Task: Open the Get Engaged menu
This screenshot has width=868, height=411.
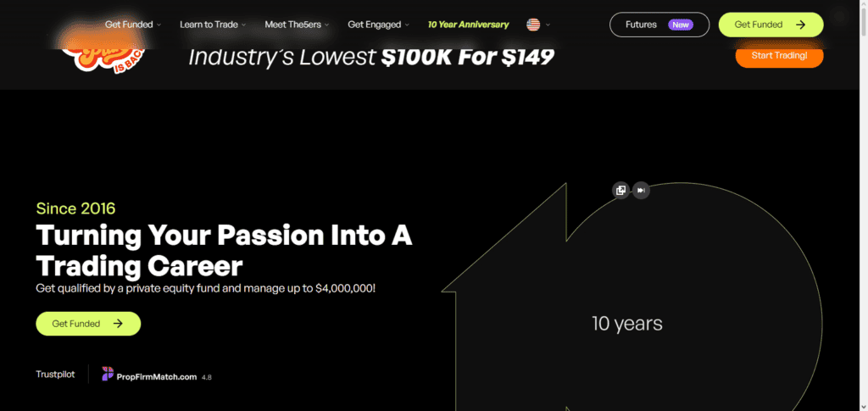Action: click(x=378, y=25)
